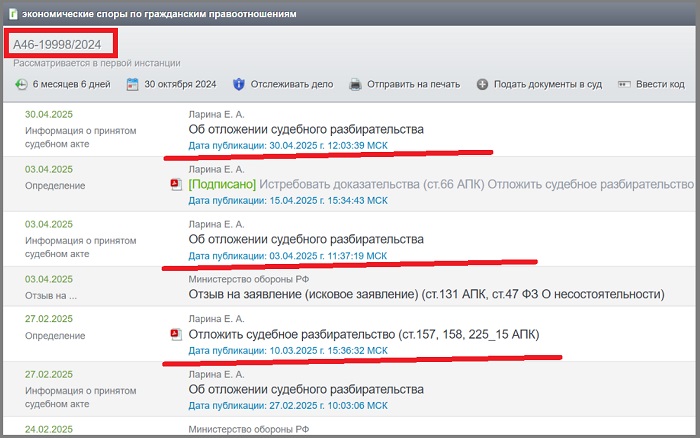Click Отзыв на ... label dated 03.04.2025

[51, 296]
